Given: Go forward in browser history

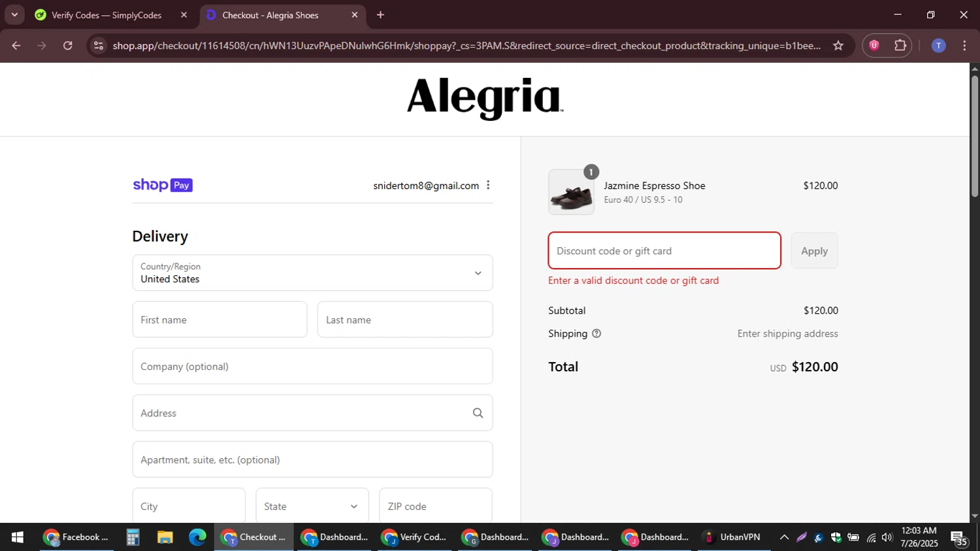Looking at the screenshot, I should [42, 46].
